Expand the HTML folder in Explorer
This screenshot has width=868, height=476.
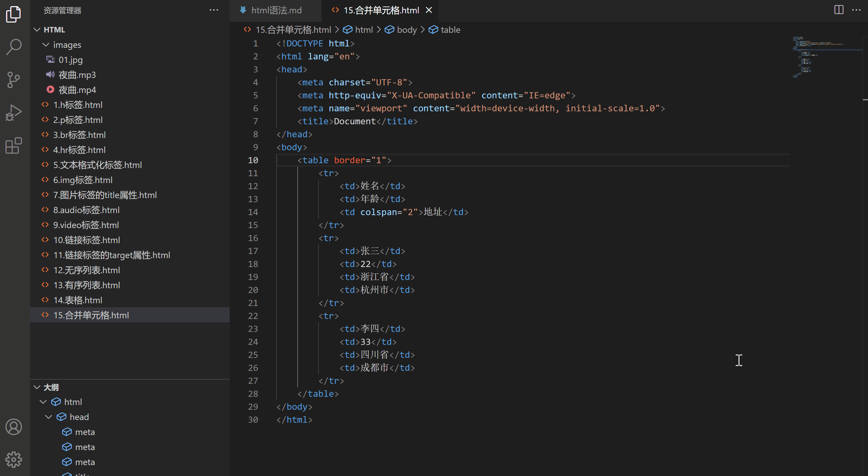pyautogui.click(x=54, y=29)
